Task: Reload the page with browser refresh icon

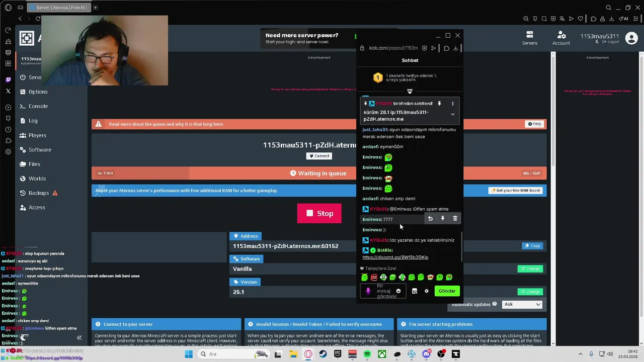Action: click(x=38, y=19)
